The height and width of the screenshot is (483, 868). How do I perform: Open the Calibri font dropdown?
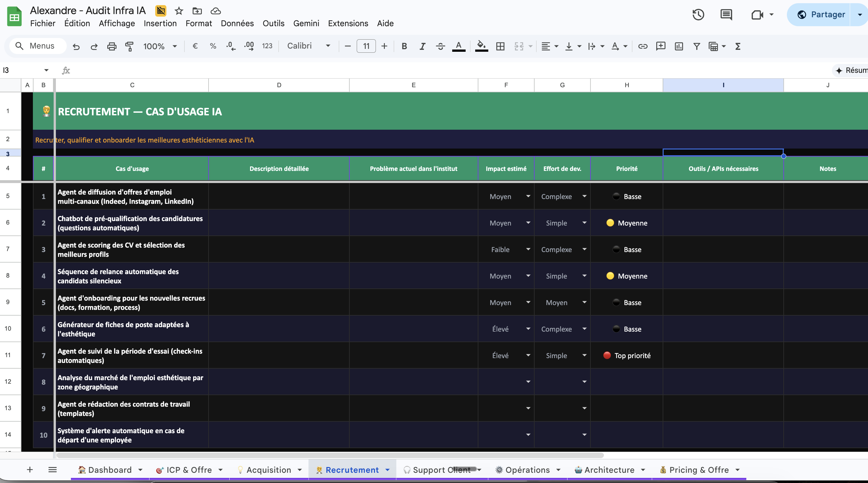coord(308,46)
